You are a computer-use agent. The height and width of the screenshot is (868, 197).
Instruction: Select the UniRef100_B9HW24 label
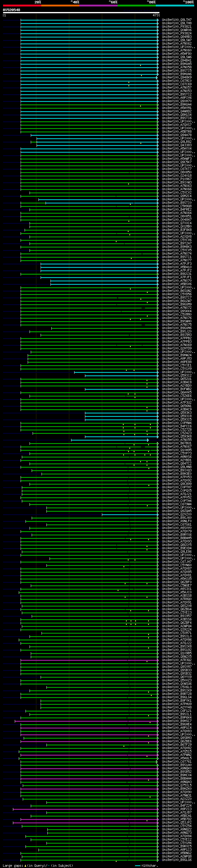click(176, 355)
